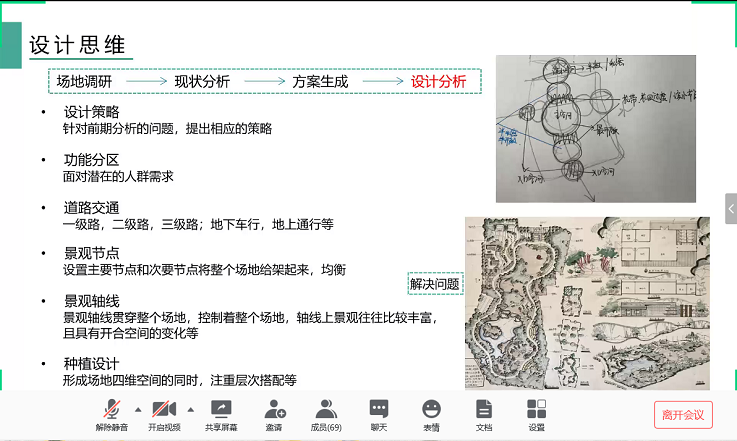Turn on the camera (开启视频)
The width and height of the screenshot is (737, 441).
166,412
